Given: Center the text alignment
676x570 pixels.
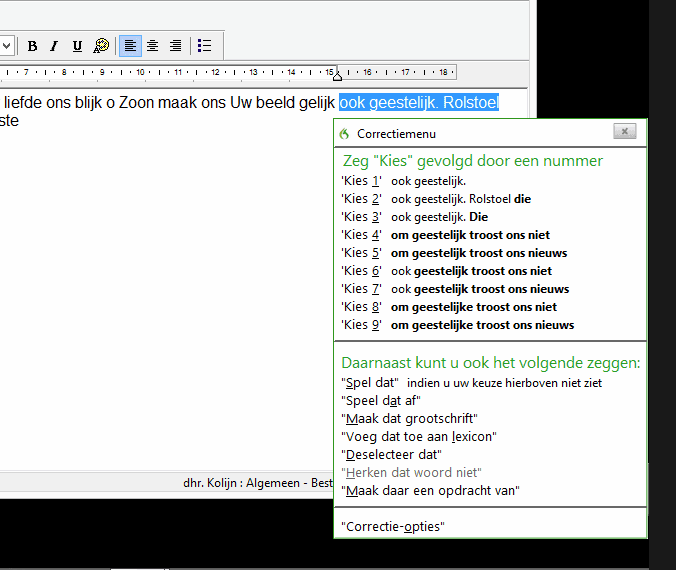Looking at the screenshot, I should pos(153,46).
